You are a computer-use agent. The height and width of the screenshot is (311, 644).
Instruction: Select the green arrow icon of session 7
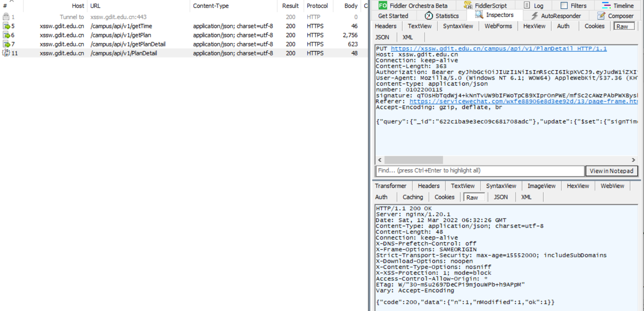pos(6,44)
